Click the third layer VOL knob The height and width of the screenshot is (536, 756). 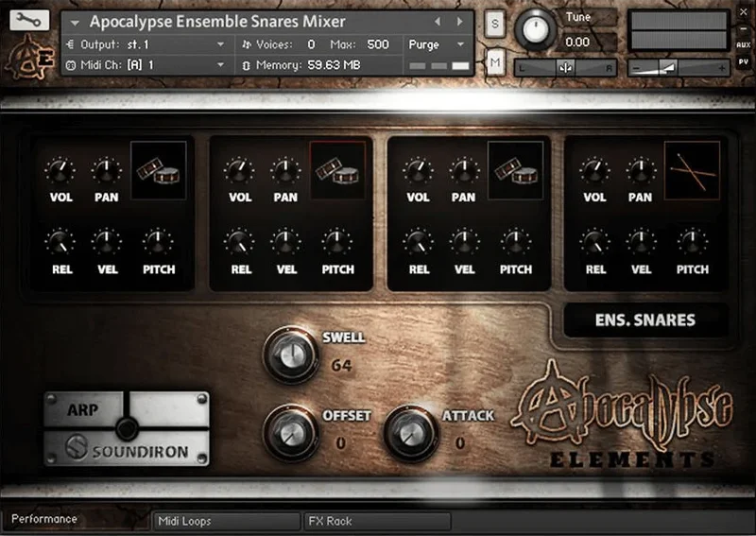(x=418, y=170)
